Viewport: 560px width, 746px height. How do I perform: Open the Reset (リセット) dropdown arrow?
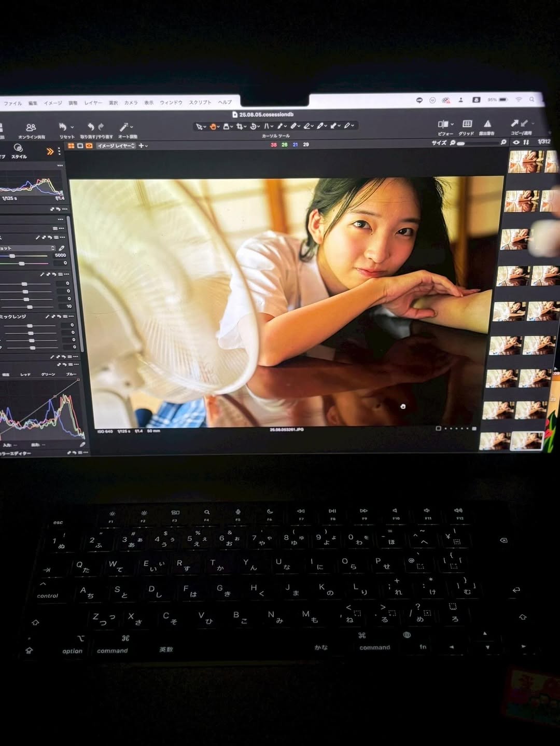pyautogui.click(x=72, y=127)
